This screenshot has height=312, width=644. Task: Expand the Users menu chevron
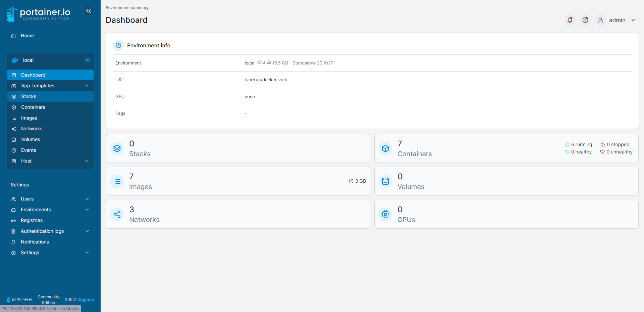click(87, 199)
